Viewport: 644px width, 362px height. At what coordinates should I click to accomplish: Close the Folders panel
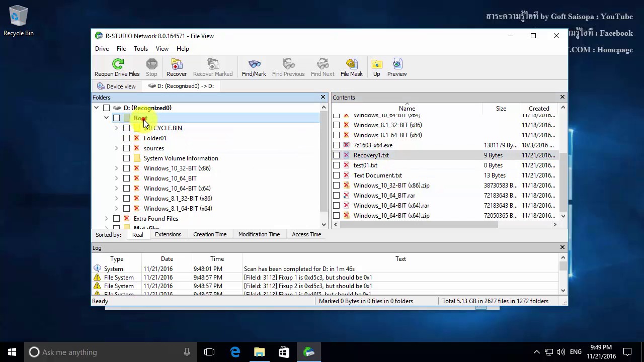(x=323, y=97)
